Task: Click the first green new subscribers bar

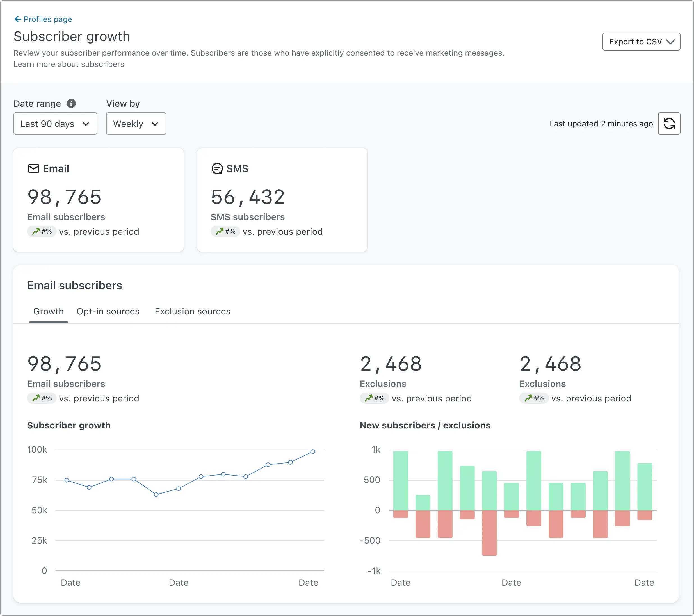Action: pos(401,480)
